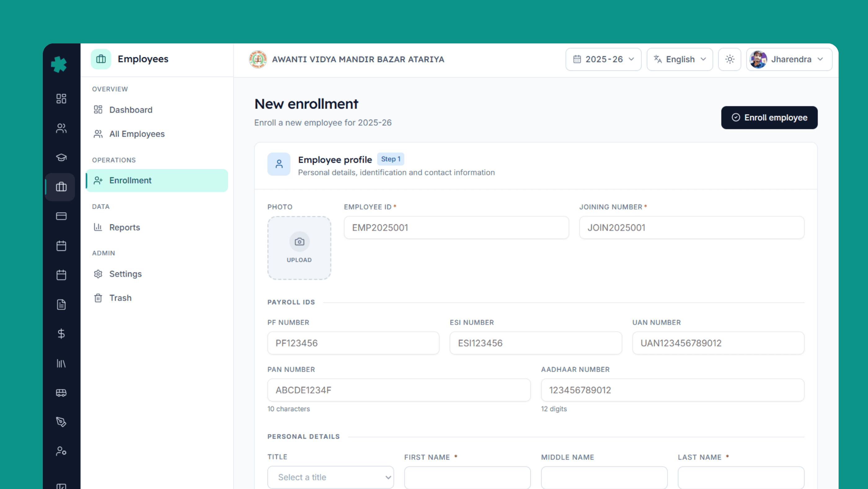The image size is (868, 489).
Task: Click the Step 1 badge
Action: (391, 159)
